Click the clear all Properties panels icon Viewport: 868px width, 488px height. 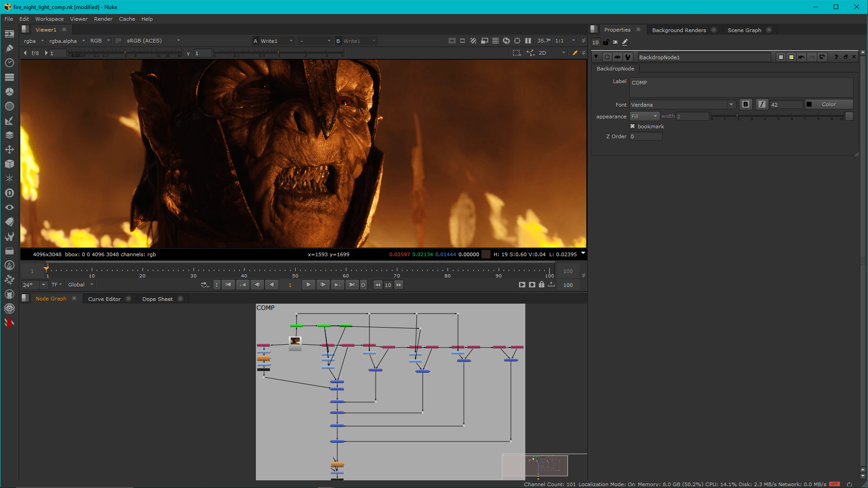(615, 42)
